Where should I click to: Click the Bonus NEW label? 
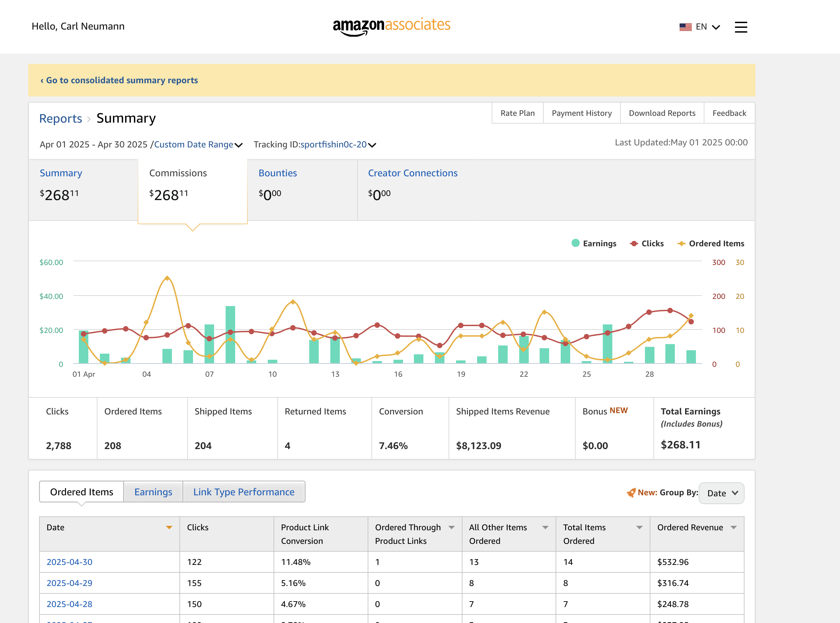coord(605,411)
